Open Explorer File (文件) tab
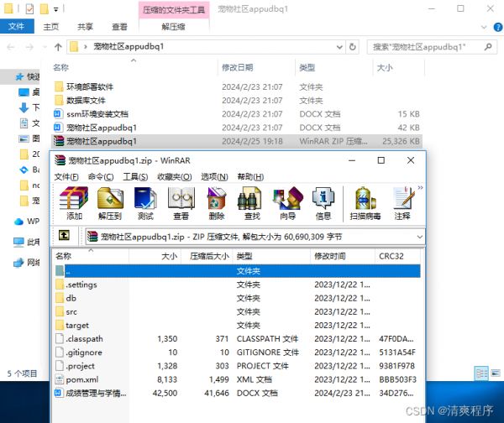The image size is (504, 423). click(x=17, y=26)
